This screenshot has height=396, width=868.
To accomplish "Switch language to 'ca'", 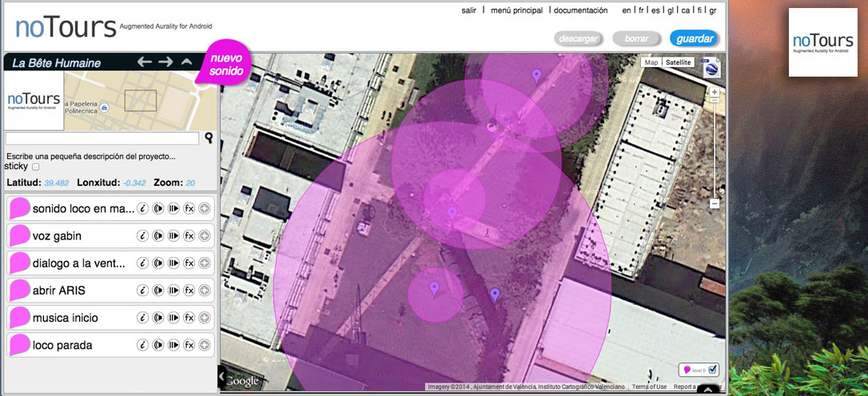I will 685,10.
